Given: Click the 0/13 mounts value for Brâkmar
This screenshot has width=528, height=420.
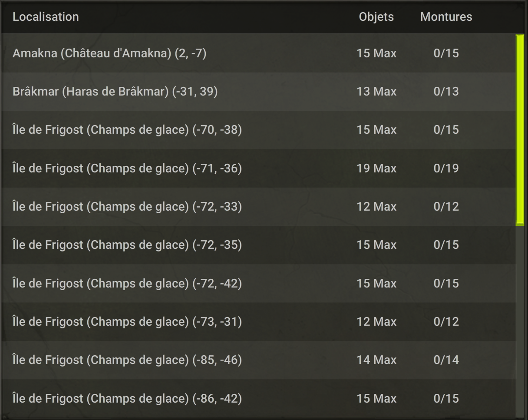Looking at the screenshot, I should point(446,92).
